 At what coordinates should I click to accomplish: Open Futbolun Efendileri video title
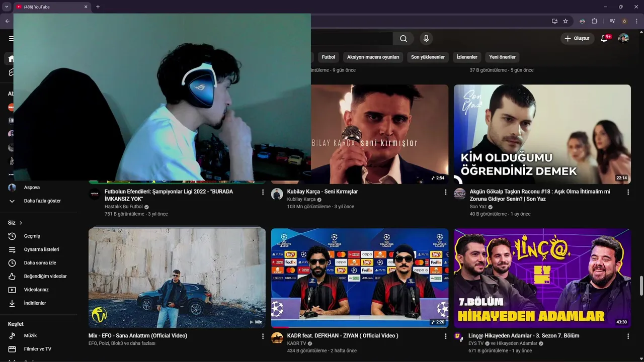click(x=169, y=195)
